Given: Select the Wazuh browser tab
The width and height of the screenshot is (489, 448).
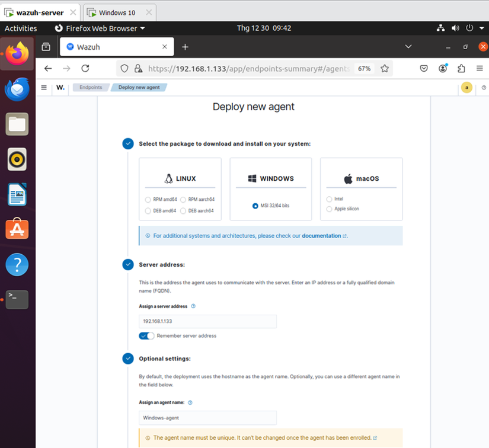Looking at the screenshot, I should [117, 47].
